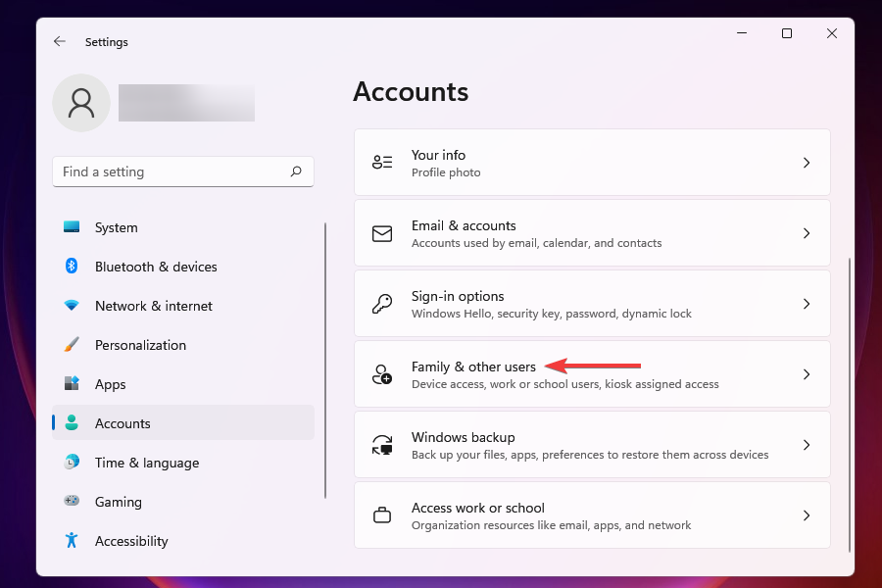Expand Email & accounts chevron arrow
Screen dimensions: 882x588
click(807, 233)
